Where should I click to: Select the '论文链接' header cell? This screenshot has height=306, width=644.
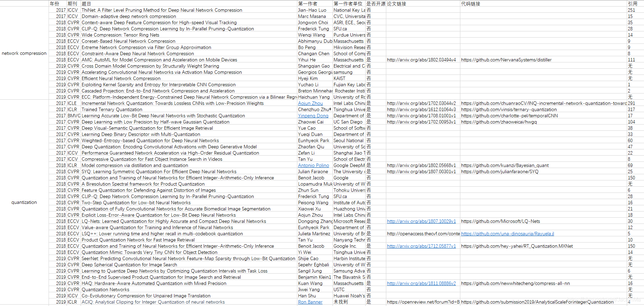(x=423, y=3)
